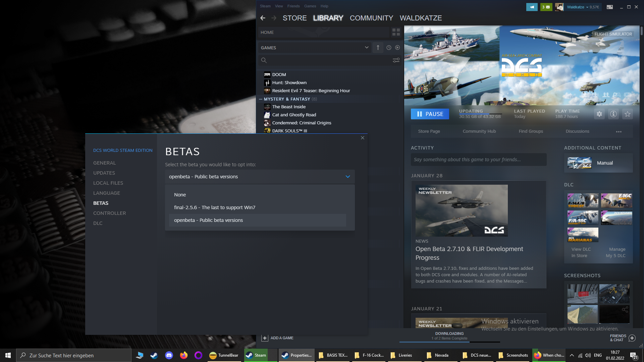Viewport: 644px width, 362px height.
Task: Click the library search magnifier icon
Action: point(264,60)
